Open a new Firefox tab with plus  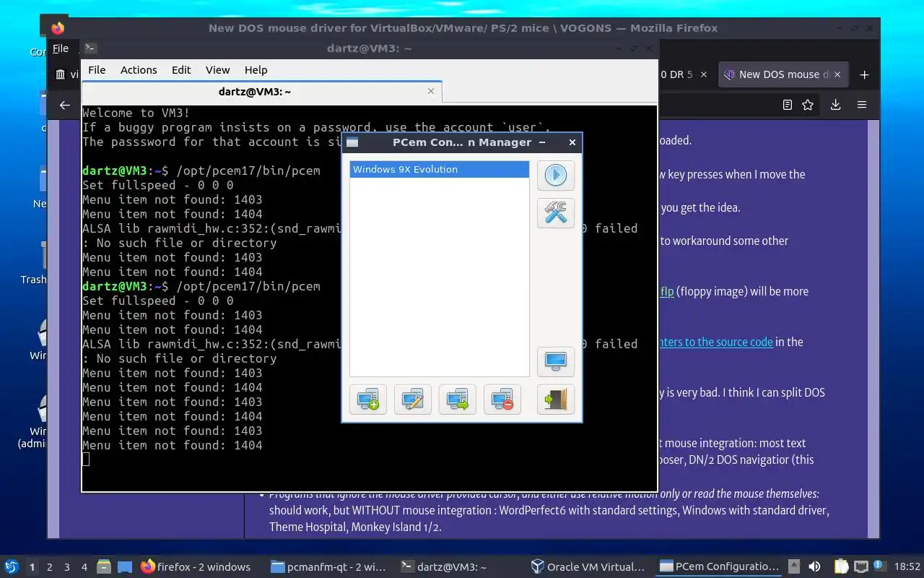[864, 74]
